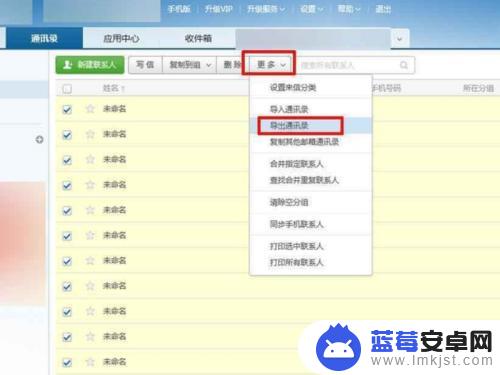Viewport: 500px width, 375px height.
Task: Tick the select-all checkbox in header
Action: pos(67,89)
